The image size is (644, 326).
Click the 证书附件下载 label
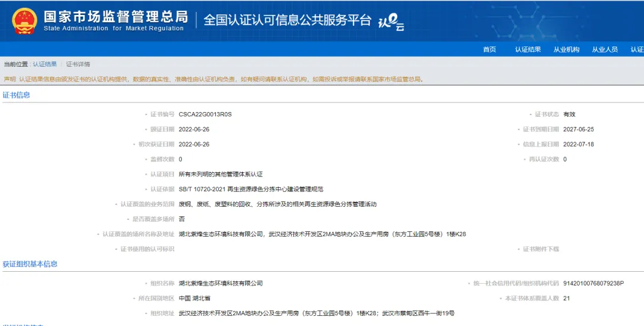point(540,249)
